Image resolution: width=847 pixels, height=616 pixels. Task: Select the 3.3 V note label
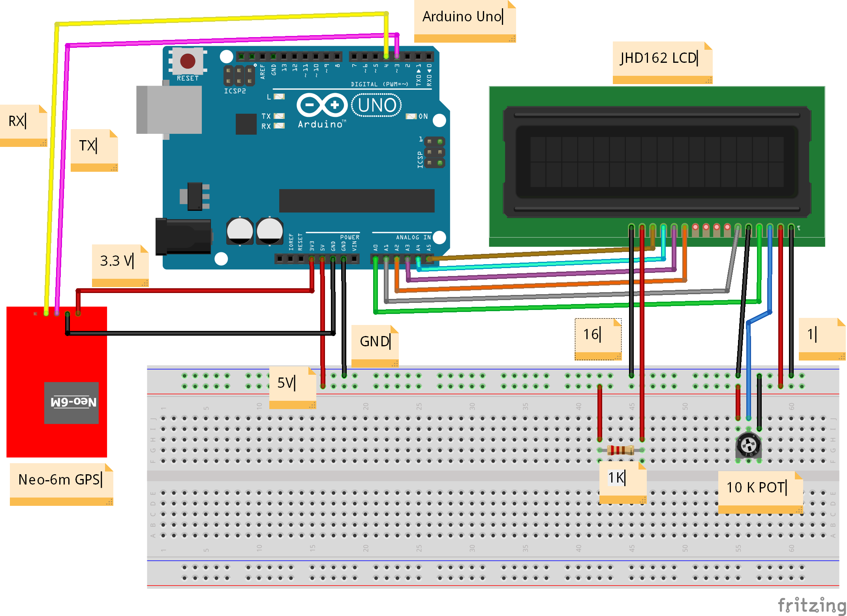120,265
